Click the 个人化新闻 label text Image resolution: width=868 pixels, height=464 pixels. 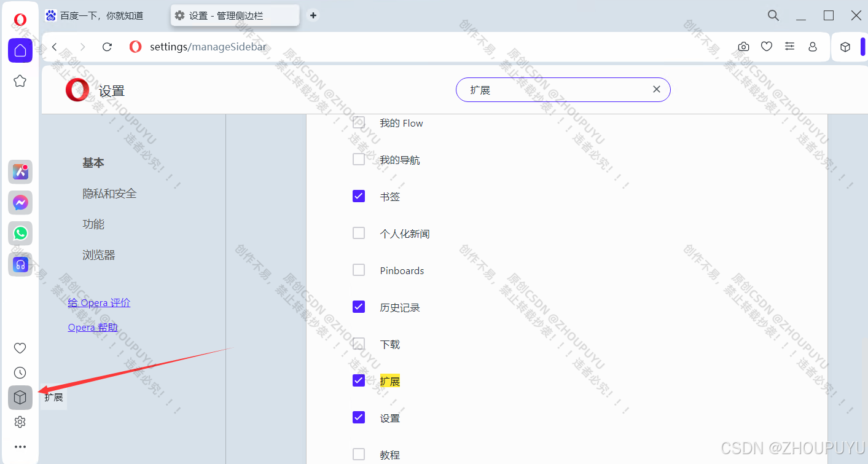(405, 234)
